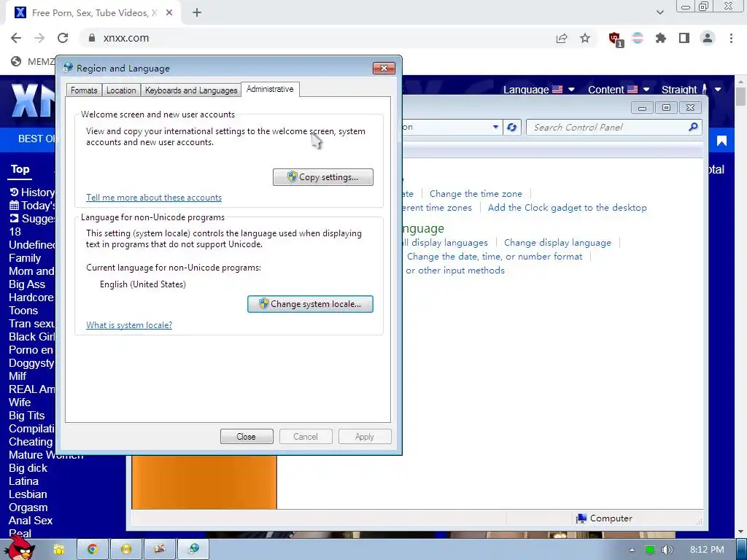
Task: Open the Extensions puzzle icon
Action: [x=661, y=38]
